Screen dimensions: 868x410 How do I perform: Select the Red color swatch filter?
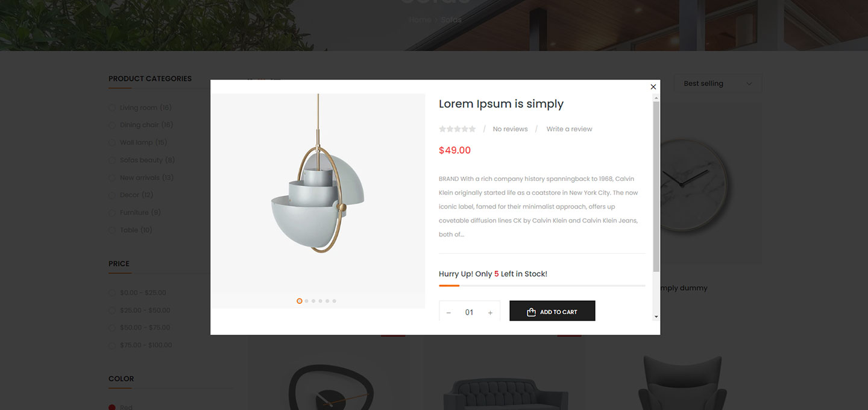112,408
